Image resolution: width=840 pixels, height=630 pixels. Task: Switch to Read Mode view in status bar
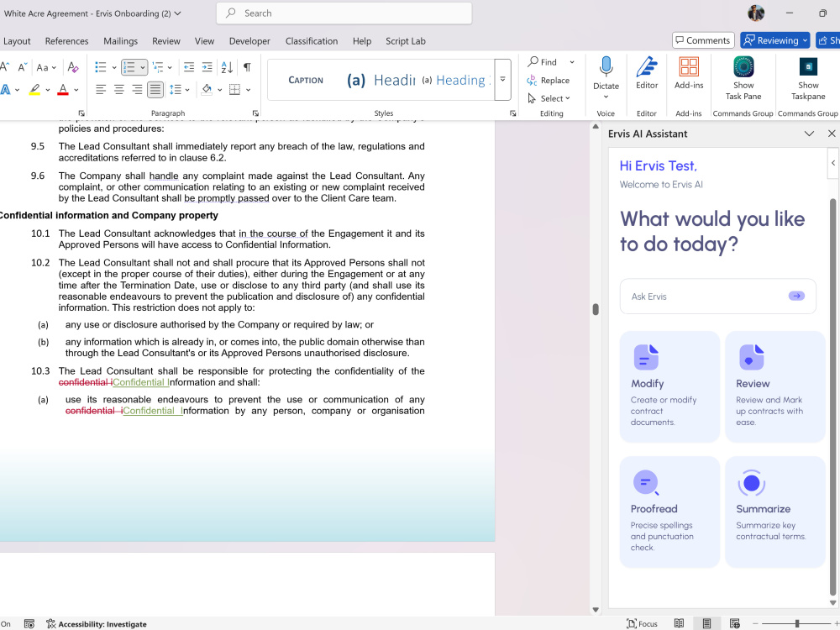(679, 623)
